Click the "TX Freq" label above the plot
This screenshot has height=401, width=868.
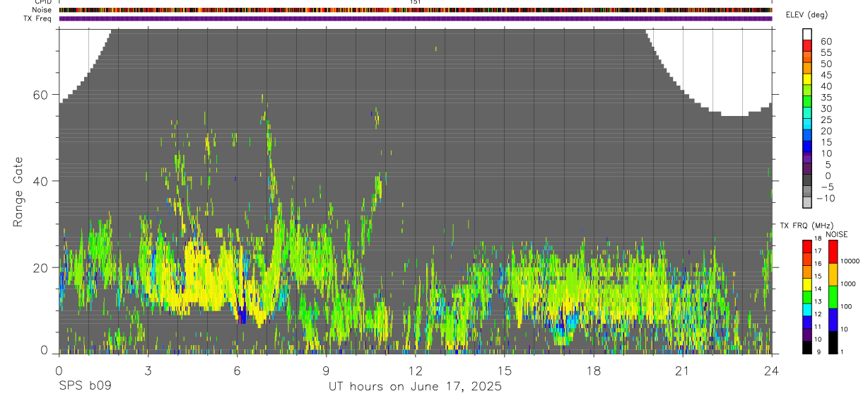coord(38,18)
